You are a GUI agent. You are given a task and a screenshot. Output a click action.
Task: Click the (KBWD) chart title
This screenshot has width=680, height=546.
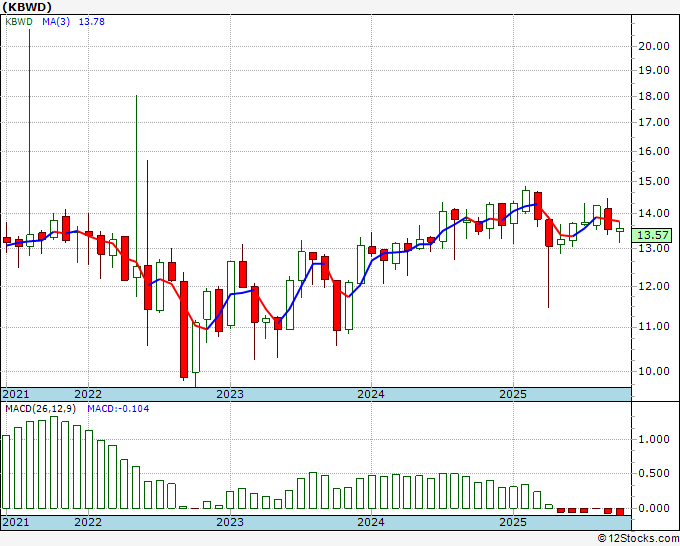27,7
